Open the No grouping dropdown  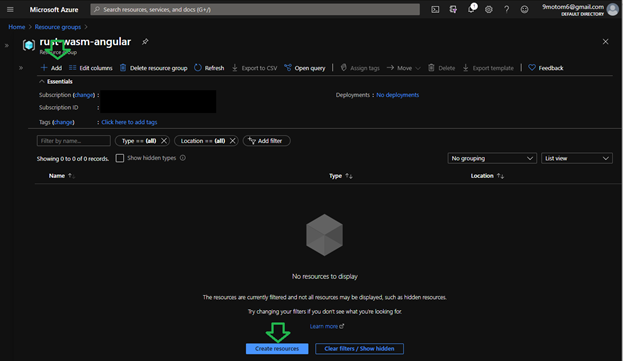click(x=492, y=158)
